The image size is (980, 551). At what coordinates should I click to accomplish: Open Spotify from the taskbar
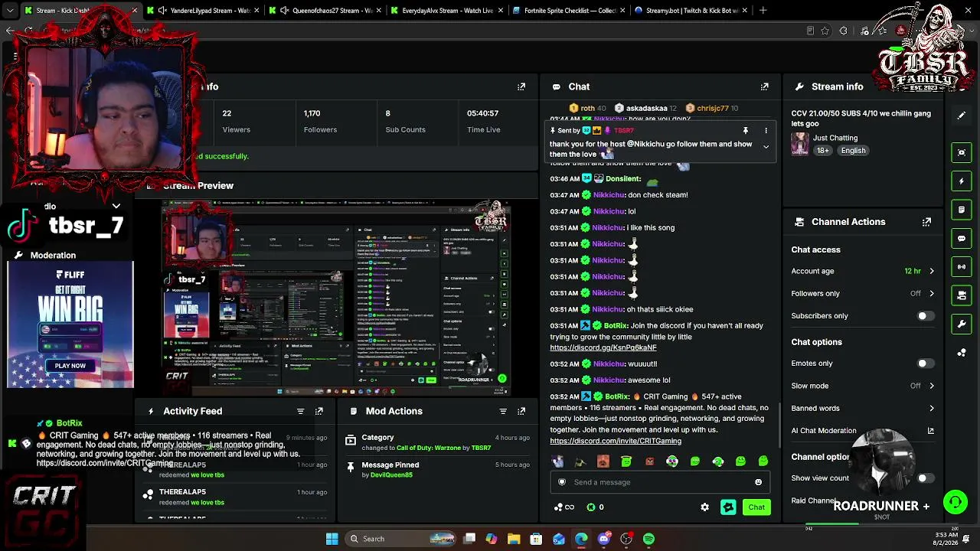(x=649, y=539)
